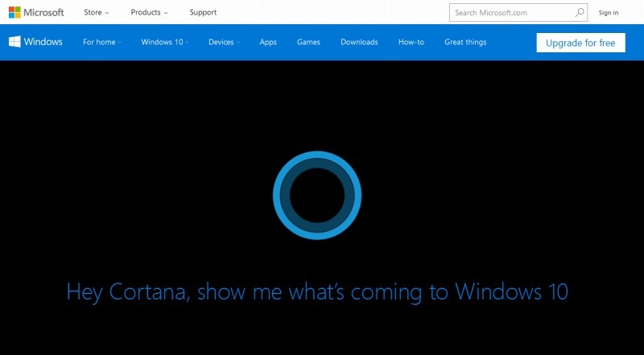
Task: Expand the Store dropdown menu
Action: [x=97, y=12]
